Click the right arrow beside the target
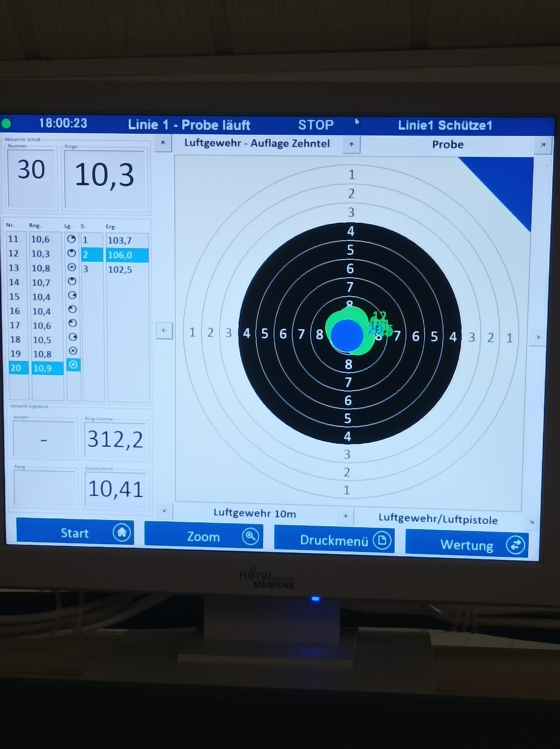 [x=537, y=337]
